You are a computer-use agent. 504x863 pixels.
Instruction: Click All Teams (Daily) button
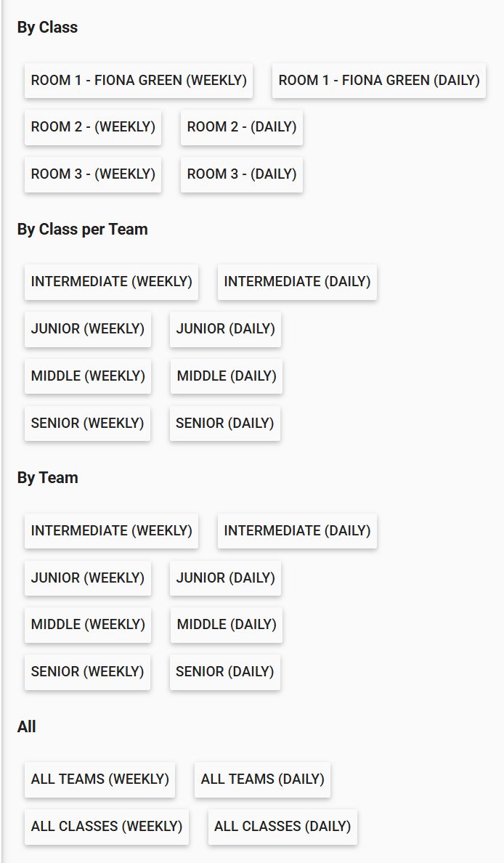262,779
